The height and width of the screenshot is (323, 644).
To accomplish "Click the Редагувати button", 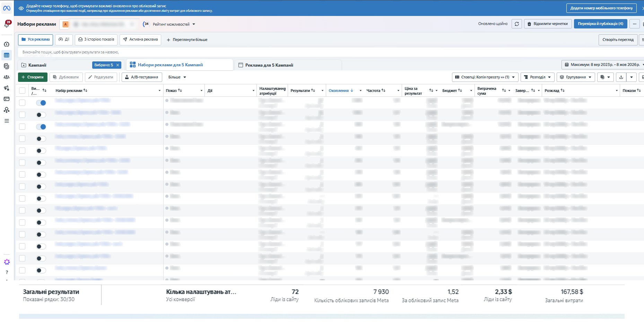I will pos(101,77).
